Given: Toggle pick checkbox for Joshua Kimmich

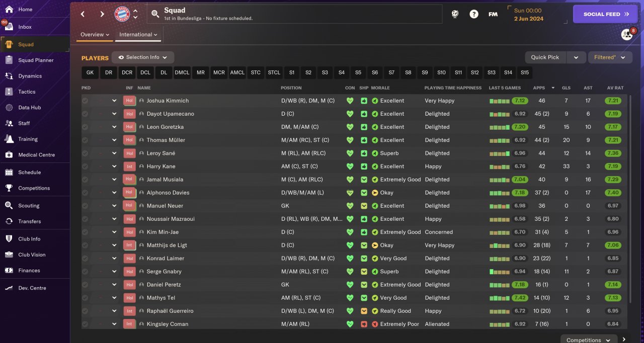Looking at the screenshot, I should pos(85,101).
